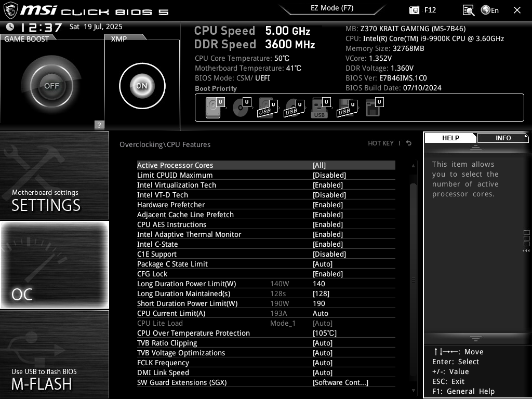The image size is (532, 399).
Task: Select the last boot device, the floppy drive icon
Action: 374,108
